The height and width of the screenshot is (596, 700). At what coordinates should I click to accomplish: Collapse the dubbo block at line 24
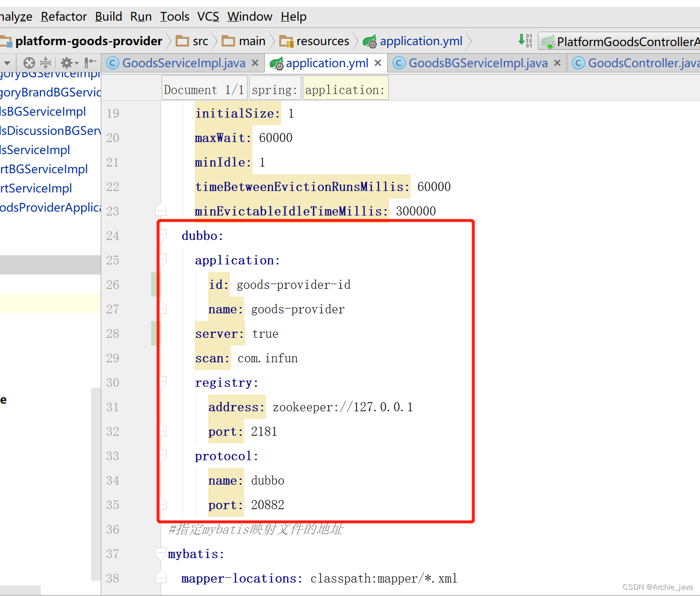click(161, 235)
